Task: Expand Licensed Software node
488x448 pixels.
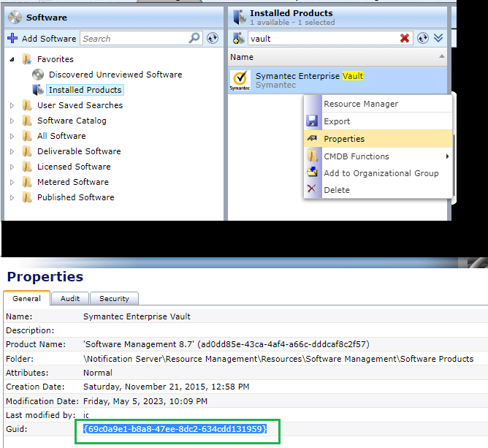Action: pos(12,167)
